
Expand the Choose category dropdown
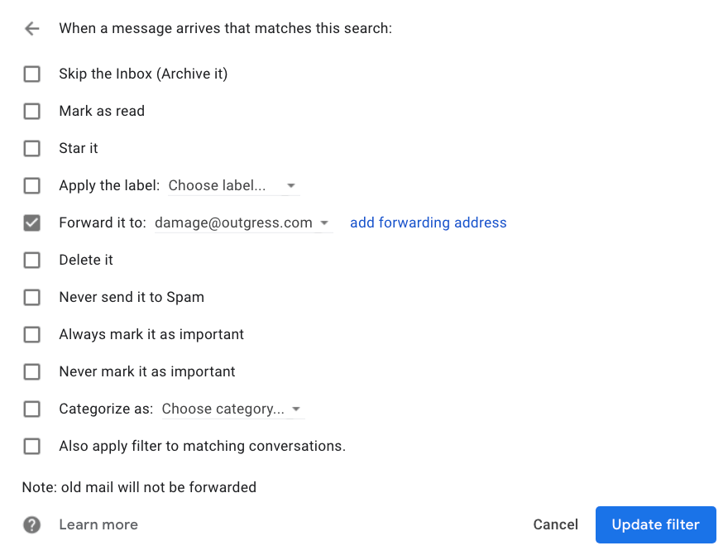(x=233, y=409)
